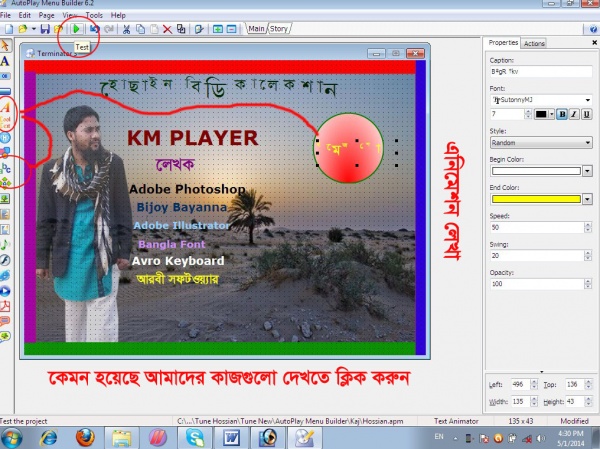Image resolution: width=600 pixels, height=449 pixels.
Task: Click the KM PLAYER text on canvas
Action: (x=192, y=138)
